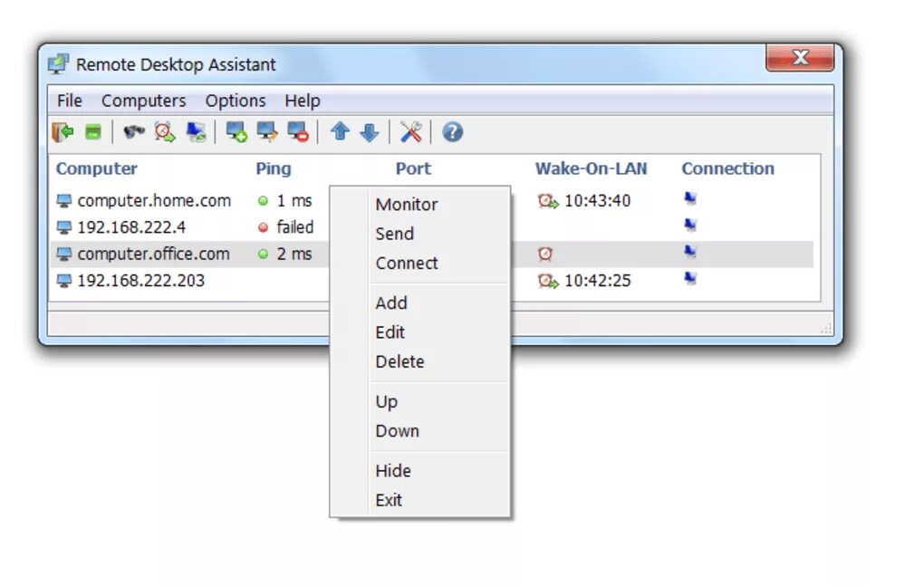
Task: Click the connection icon in 192.168.222.203 row
Action: click(x=690, y=278)
